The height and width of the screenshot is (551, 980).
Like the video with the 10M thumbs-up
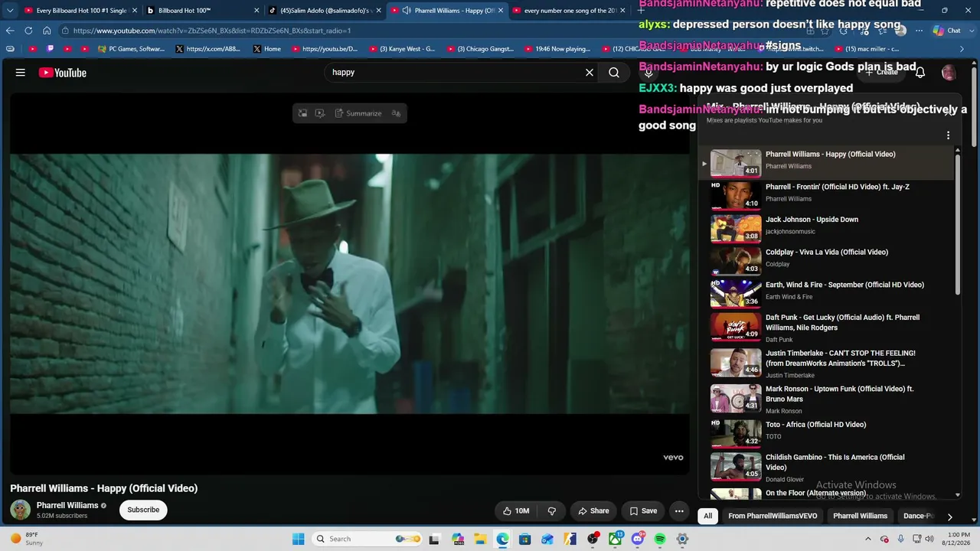[x=516, y=510]
